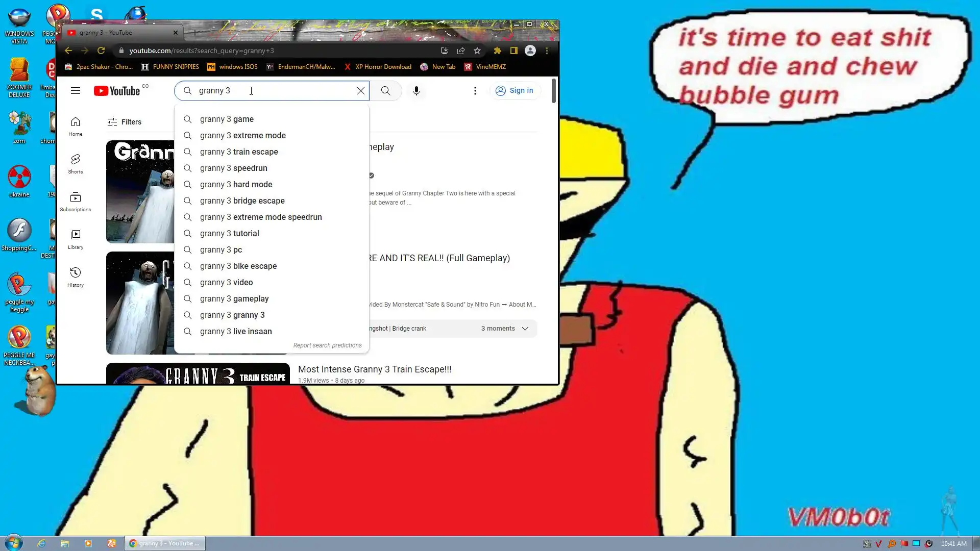Select suggestion granny 3 train escape
Viewport: 980px width, 551px height.
click(x=239, y=152)
